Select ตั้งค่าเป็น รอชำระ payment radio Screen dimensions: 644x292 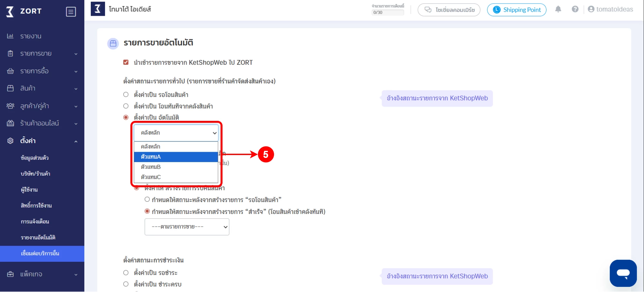point(126,273)
